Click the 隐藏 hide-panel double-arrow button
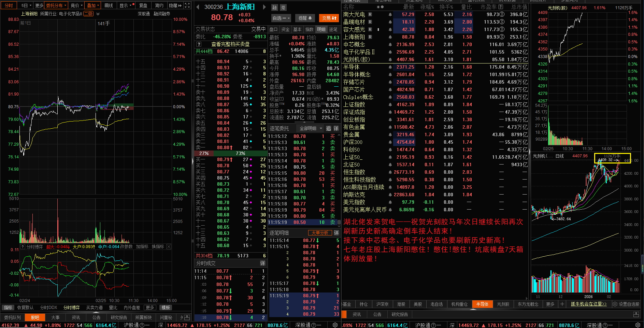Screen dimensions: 644x328 coord(175,5)
